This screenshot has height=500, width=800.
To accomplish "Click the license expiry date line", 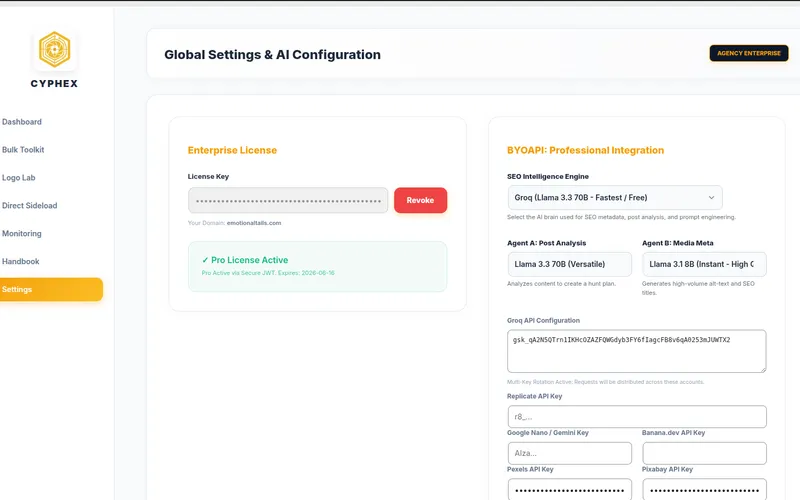I will coord(268,273).
